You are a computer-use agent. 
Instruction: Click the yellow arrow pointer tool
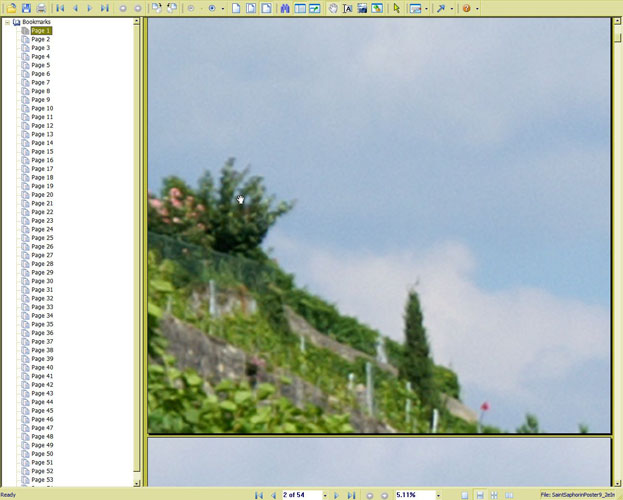396,8
